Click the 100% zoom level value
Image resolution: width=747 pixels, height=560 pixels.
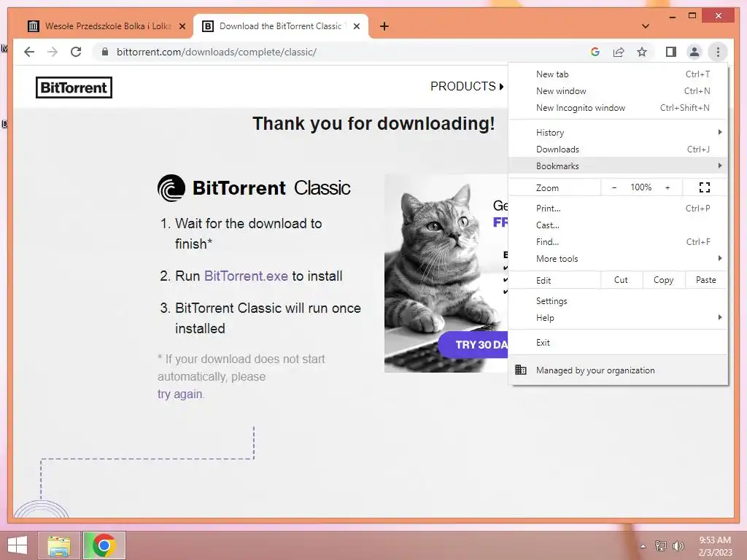click(x=640, y=187)
